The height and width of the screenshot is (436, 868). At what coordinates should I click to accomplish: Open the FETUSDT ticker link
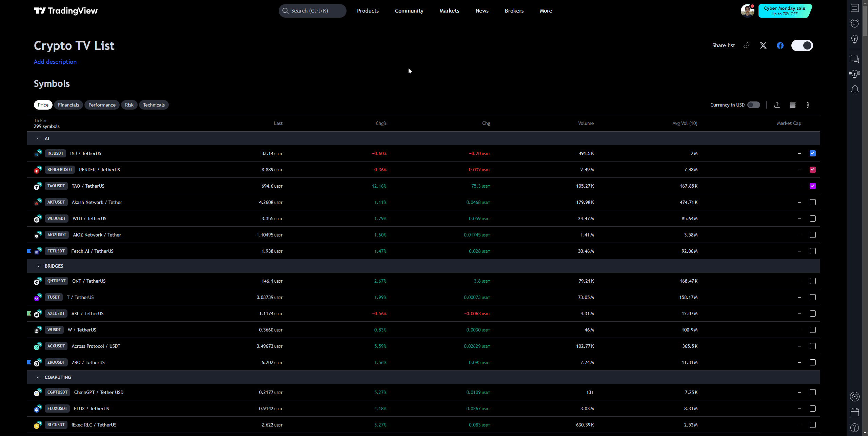[x=56, y=251]
